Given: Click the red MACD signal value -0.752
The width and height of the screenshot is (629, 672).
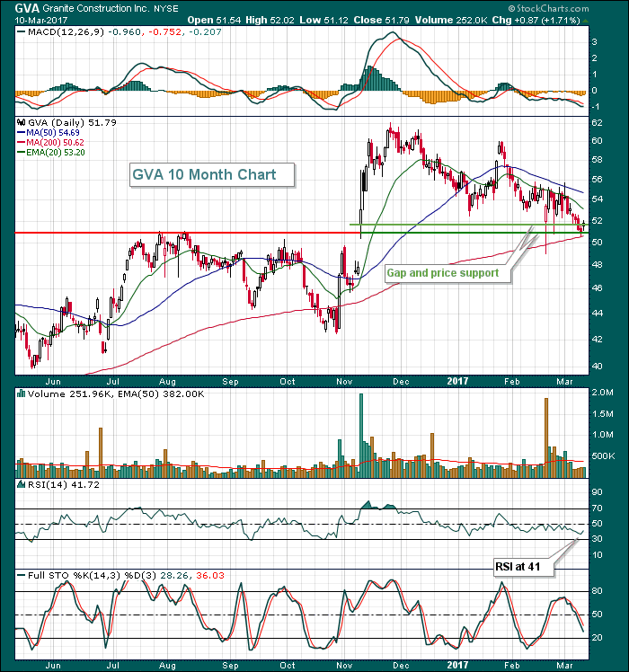Looking at the screenshot, I should 164,31.
